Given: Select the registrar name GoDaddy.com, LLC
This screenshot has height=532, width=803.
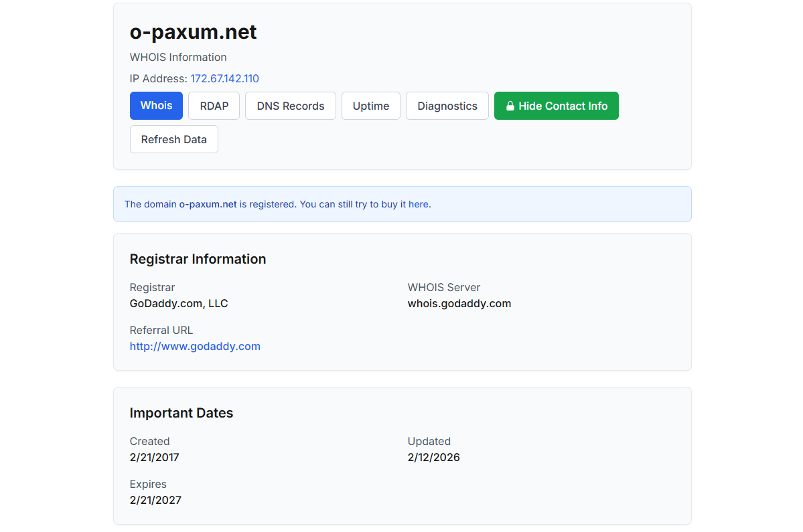Looking at the screenshot, I should pyautogui.click(x=179, y=303).
